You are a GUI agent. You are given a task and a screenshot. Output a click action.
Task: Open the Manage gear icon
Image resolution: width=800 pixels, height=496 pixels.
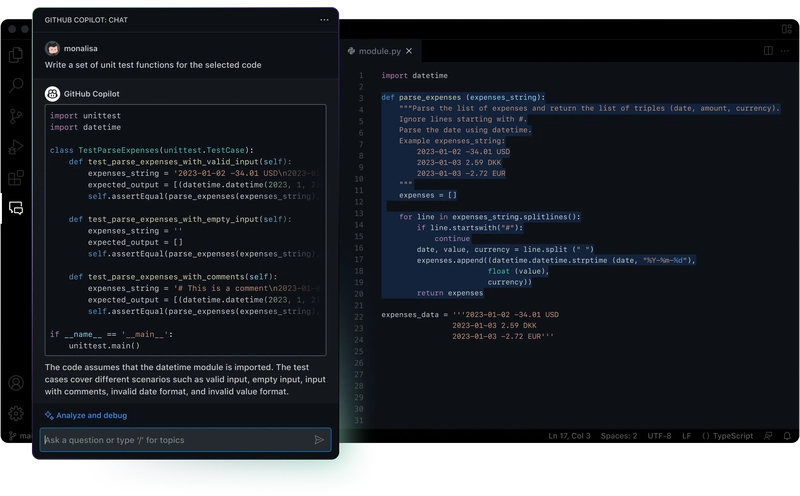(16, 413)
